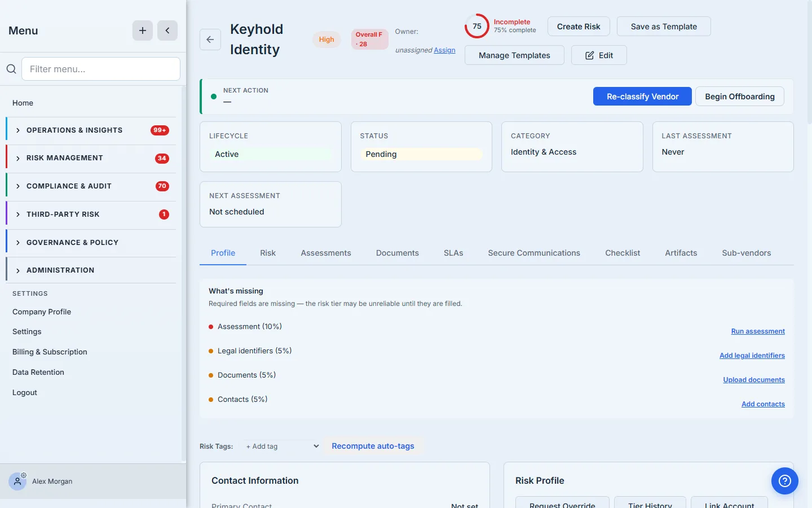Click the Pending status value
The height and width of the screenshot is (508, 812).
tap(421, 154)
